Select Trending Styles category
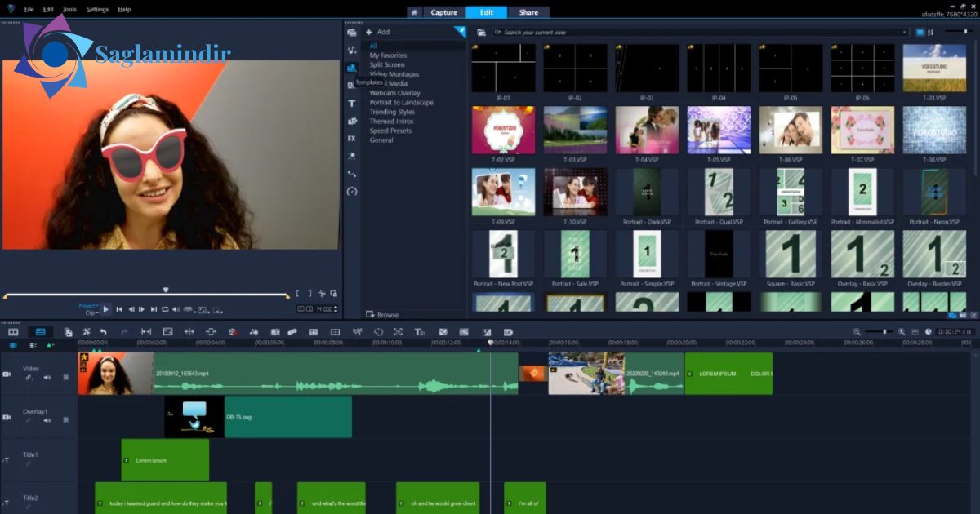This screenshot has width=980, height=514. pyautogui.click(x=392, y=112)
